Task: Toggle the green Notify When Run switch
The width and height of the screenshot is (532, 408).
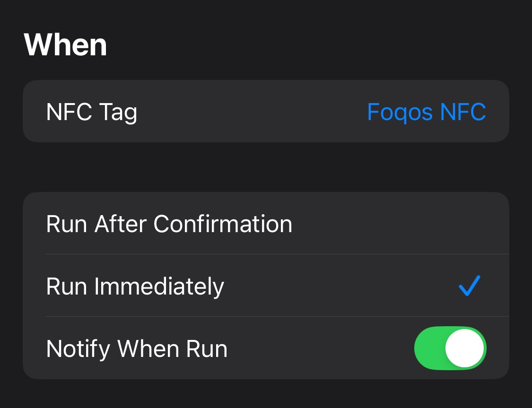Action: click(450, 348)
